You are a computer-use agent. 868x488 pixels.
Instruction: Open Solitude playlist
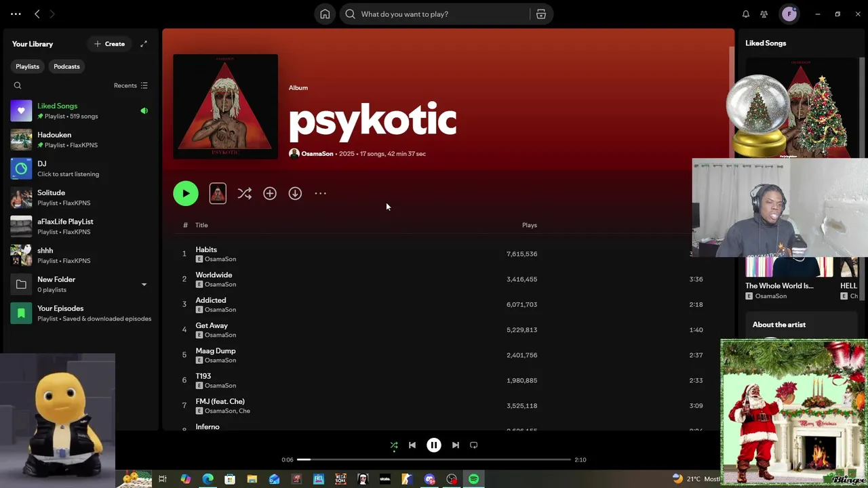(81, 197)
